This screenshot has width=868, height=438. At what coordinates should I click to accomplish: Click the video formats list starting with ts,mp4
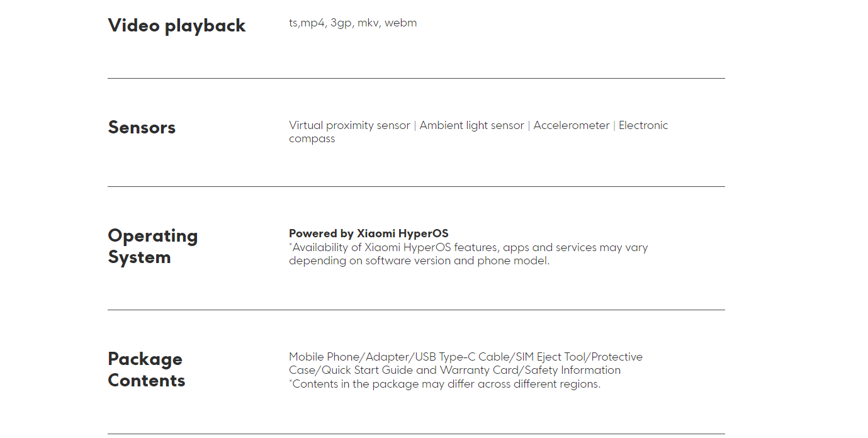[x=352, y=23]
